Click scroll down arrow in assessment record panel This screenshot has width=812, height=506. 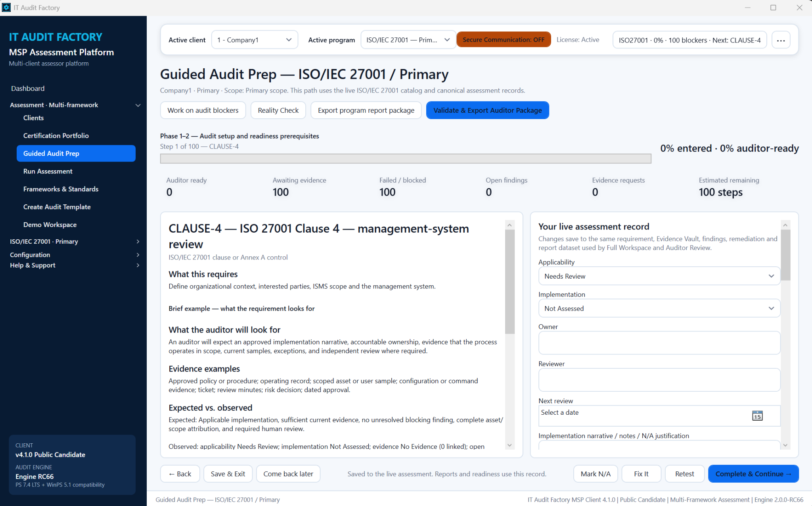pyautogui.click(x=785, y=445)
